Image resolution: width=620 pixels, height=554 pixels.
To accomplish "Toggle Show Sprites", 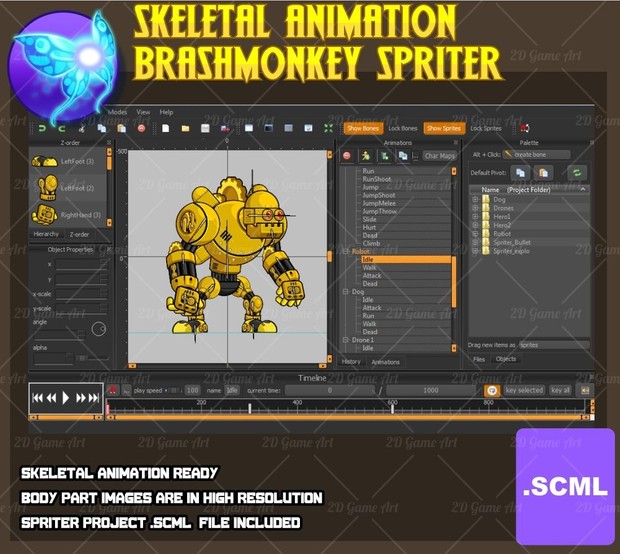I will point(444,128).
